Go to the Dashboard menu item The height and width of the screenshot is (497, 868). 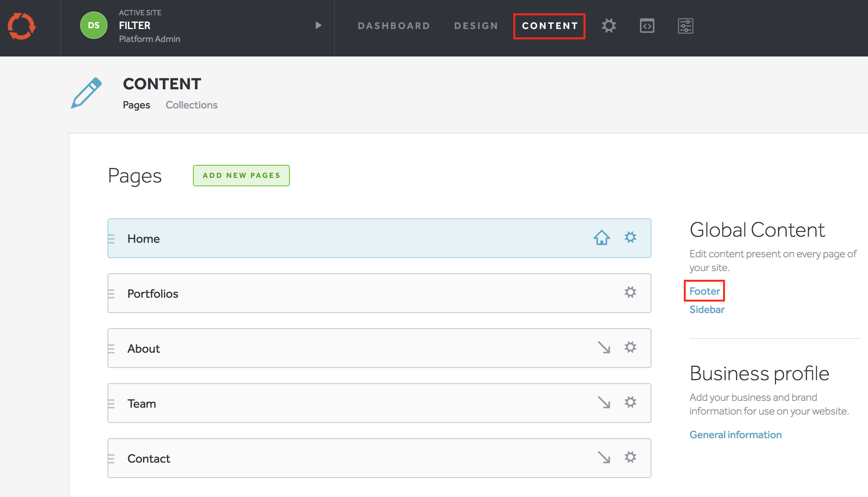tap(394, 26)
